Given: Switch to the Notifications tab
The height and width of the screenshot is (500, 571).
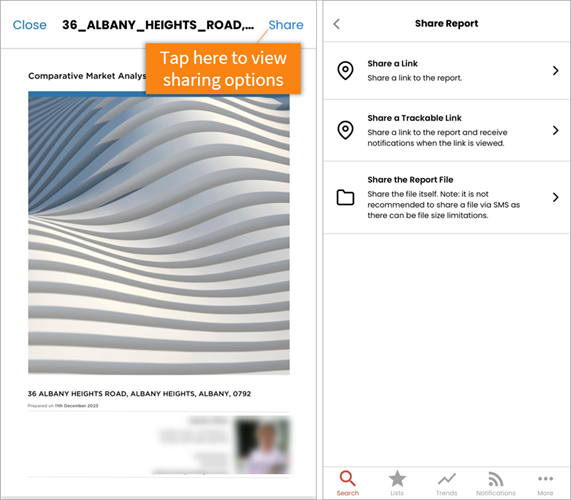Looking at the screenshot, I should coord(496,483).
